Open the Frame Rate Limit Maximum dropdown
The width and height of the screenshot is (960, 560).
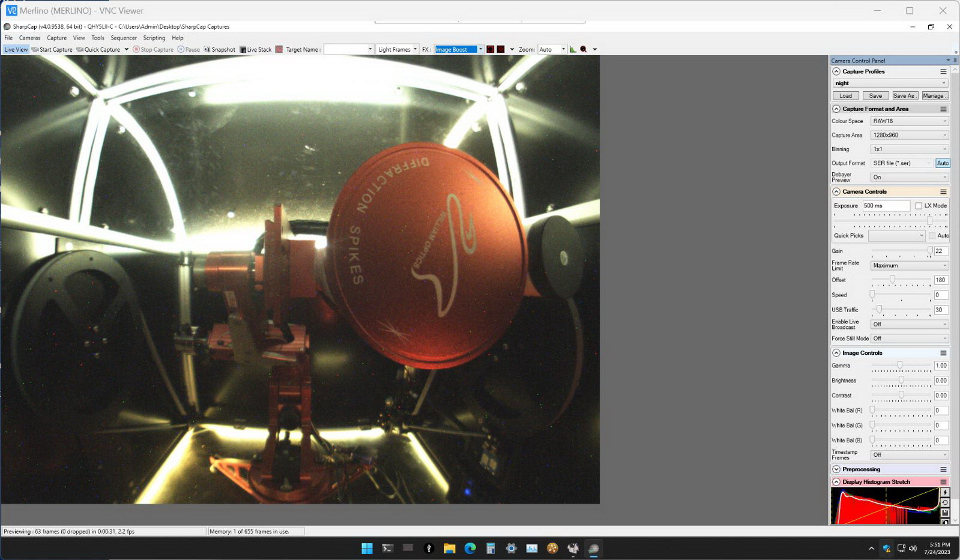910,265
